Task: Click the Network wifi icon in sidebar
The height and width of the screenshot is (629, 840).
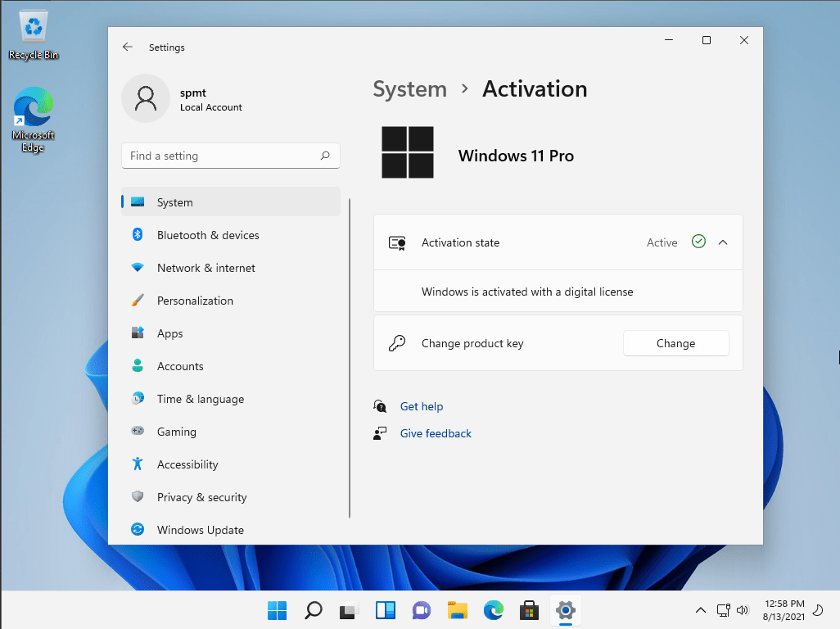Action: click(x=138, y=267)
